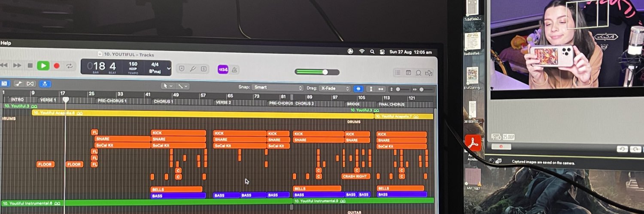Click the playhead handle in the ruler
The height and width of the screenshot is (214, 644).
coord(66,99)
